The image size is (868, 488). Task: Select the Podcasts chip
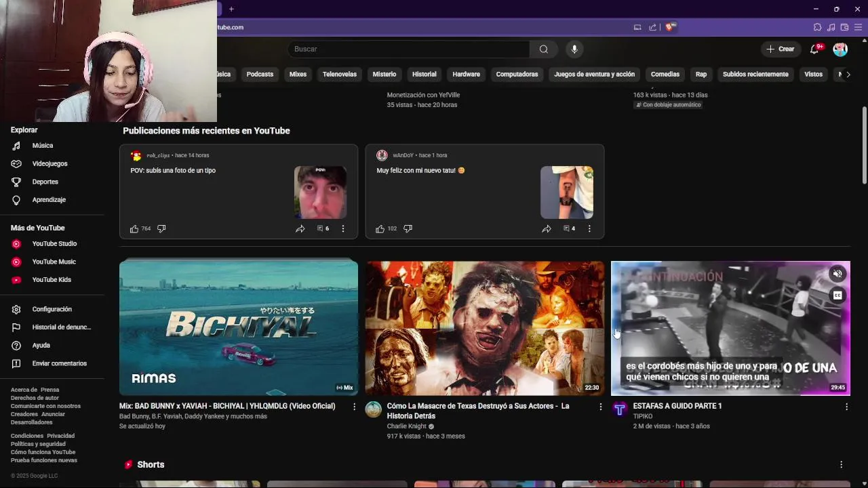(x=260, y=74)
